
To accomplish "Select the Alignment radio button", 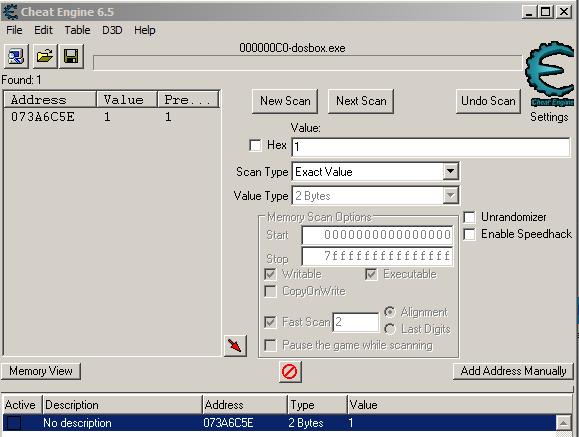I will coord(390,312).
